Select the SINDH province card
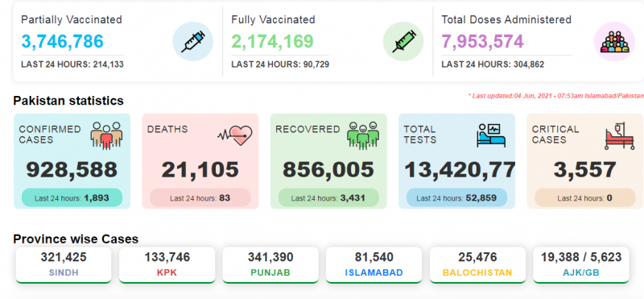 [x=64, y=265]
